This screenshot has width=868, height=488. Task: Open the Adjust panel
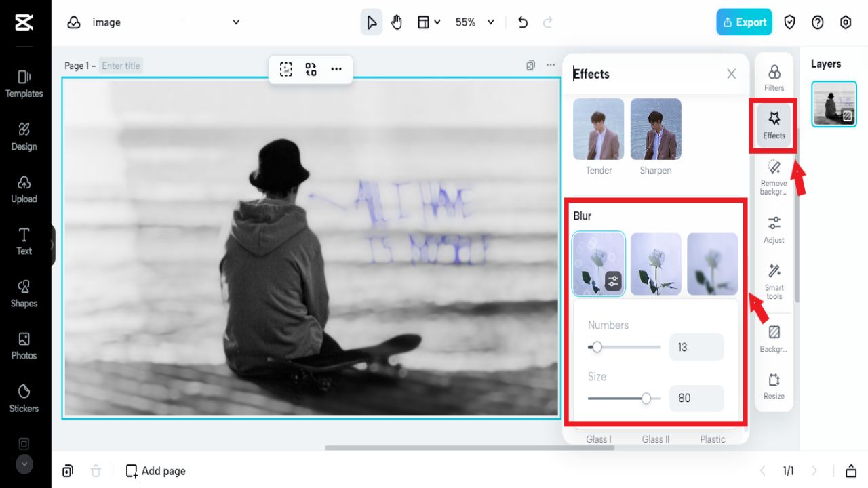tap(774, 230)
